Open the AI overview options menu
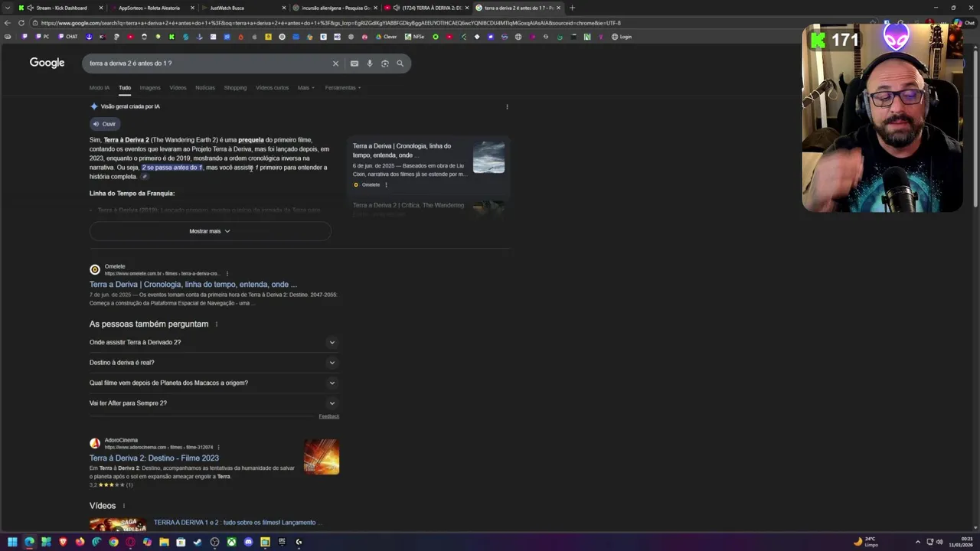Viewport: 980px width, 551px height. tap(507, 106)
